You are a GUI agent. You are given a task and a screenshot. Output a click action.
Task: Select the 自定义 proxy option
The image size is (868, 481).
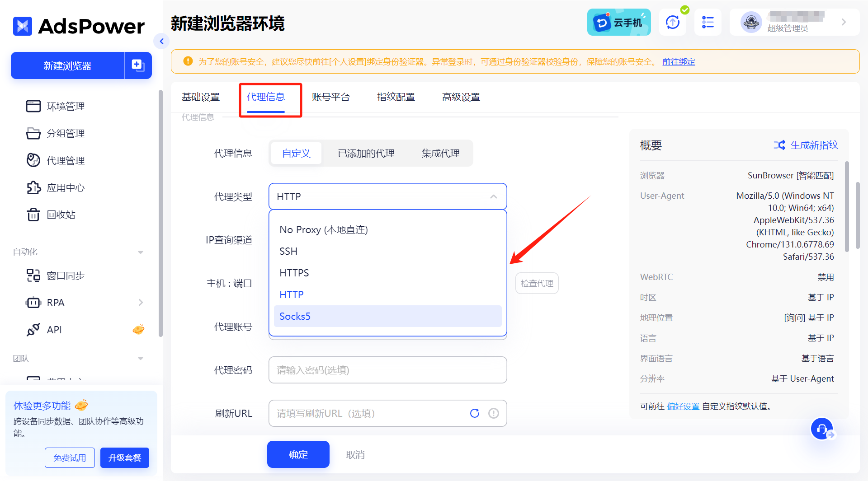(296, 153)
